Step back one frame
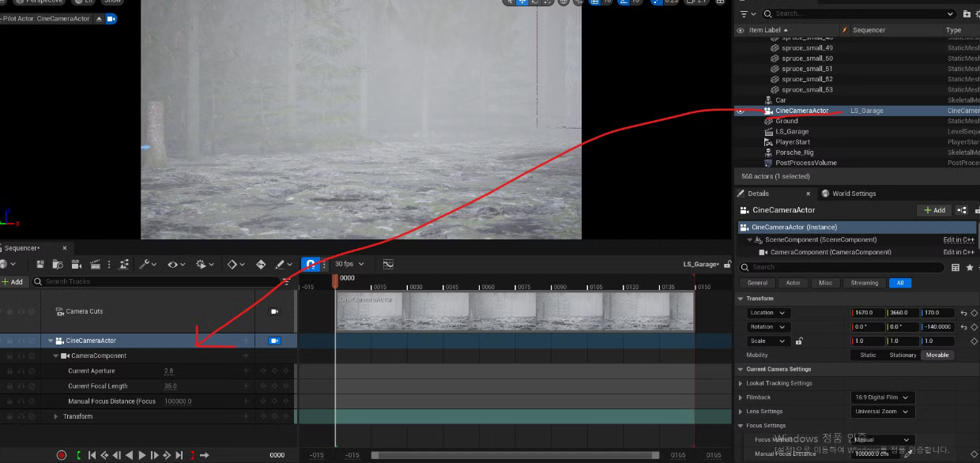Image resolution: width=980 pixels, height=463 pixels. pos(117,455)
